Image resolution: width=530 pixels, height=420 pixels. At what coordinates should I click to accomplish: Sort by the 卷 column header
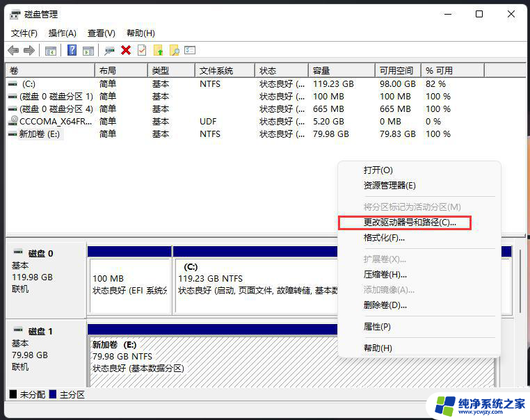50,71
